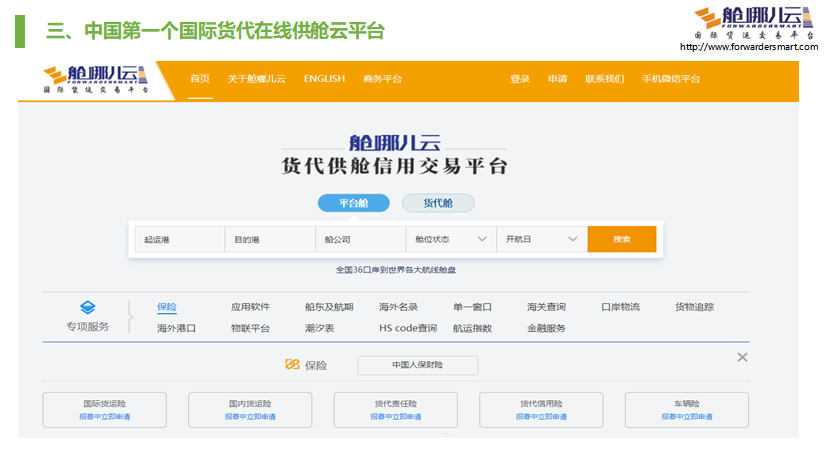Open HS code查询 service
Viewport: 830px width, 454px height.
[408, 328]
